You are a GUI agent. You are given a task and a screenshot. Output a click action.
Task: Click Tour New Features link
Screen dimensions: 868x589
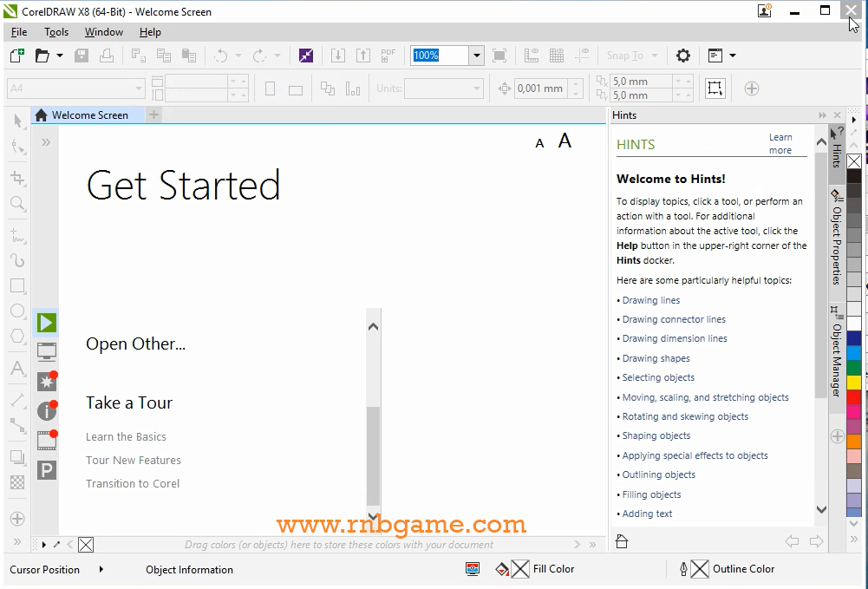pos(134,460)
